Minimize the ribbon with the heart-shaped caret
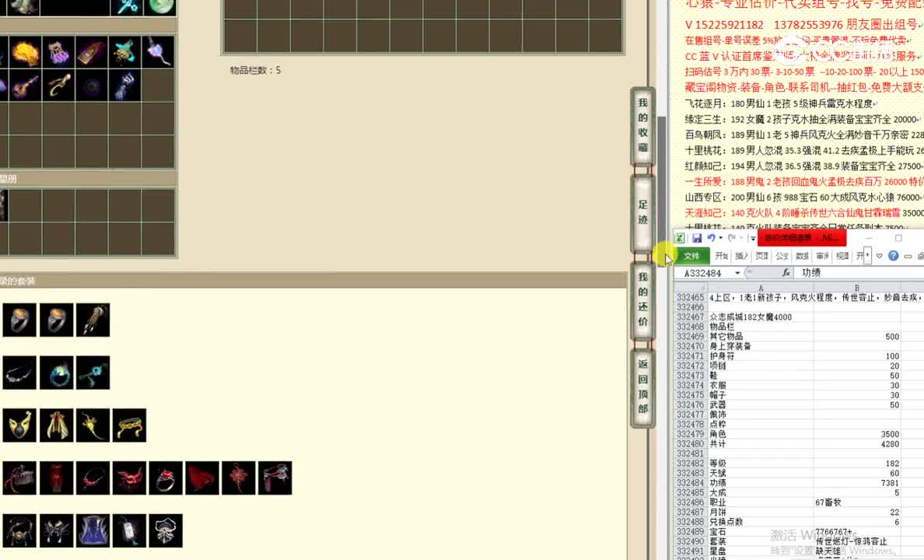The image size is (924, 560). pos(879,256)
